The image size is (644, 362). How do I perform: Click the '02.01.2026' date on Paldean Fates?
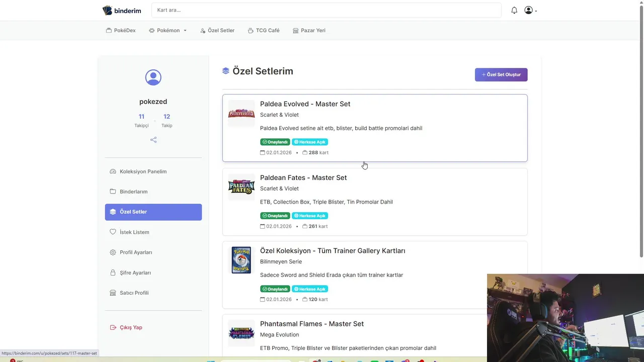(279, 226)
